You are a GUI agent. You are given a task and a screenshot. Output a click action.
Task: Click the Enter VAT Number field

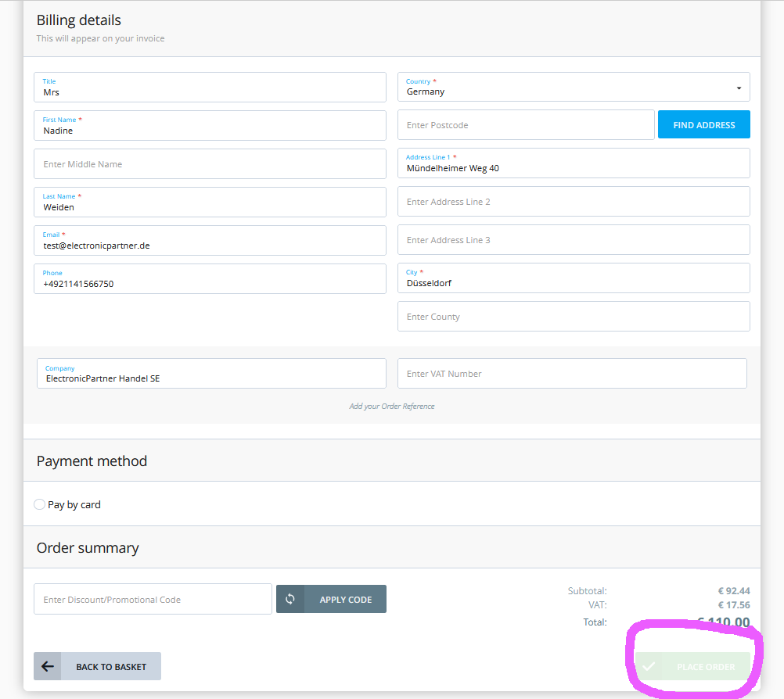572,374
